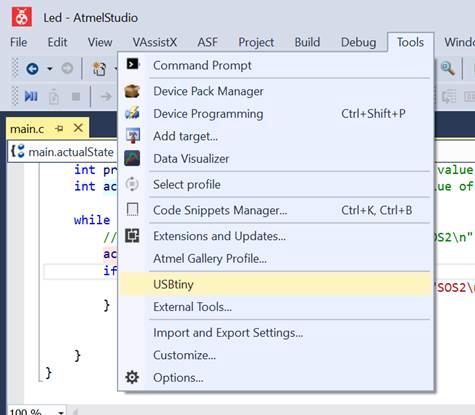
Task: Run the USBtiny external tool
Action: pos(276,284)
